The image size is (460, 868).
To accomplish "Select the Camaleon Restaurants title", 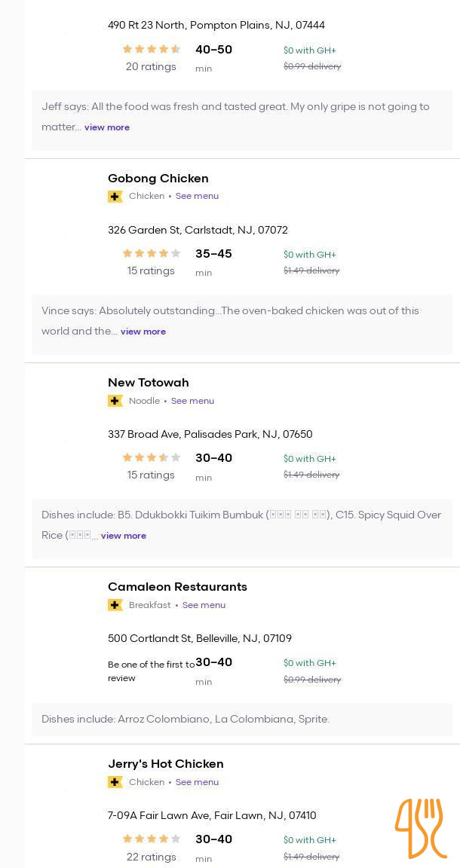I will click(x=177, y=586).
